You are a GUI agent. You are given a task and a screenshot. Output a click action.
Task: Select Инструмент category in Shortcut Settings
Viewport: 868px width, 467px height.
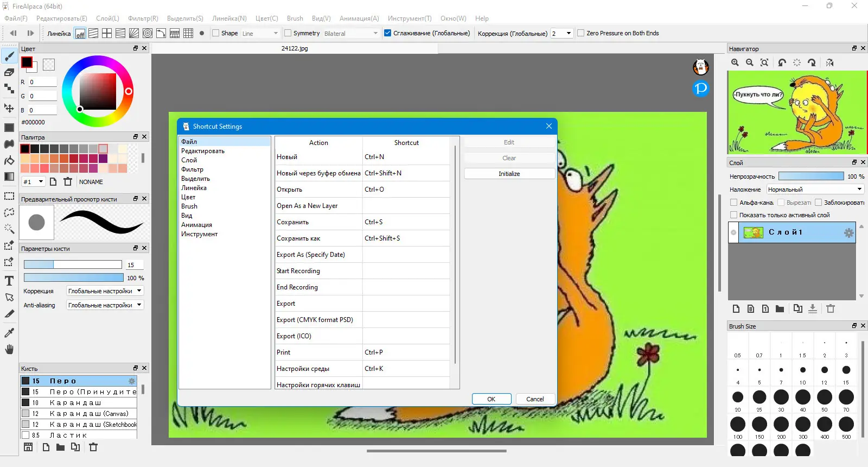coord(199,234)
